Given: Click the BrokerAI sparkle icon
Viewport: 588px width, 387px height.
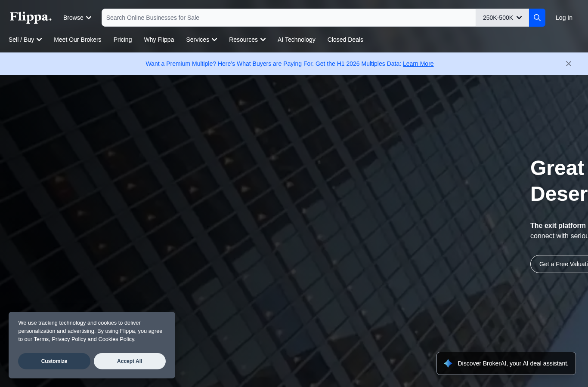Looking at the screenshot, I should (x=448, y=363).
